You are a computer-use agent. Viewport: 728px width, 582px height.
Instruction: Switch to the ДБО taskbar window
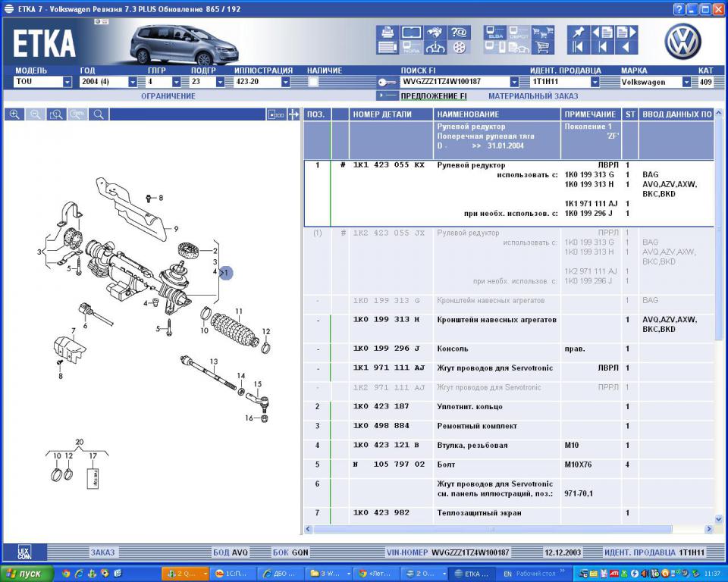coord(280,574)
